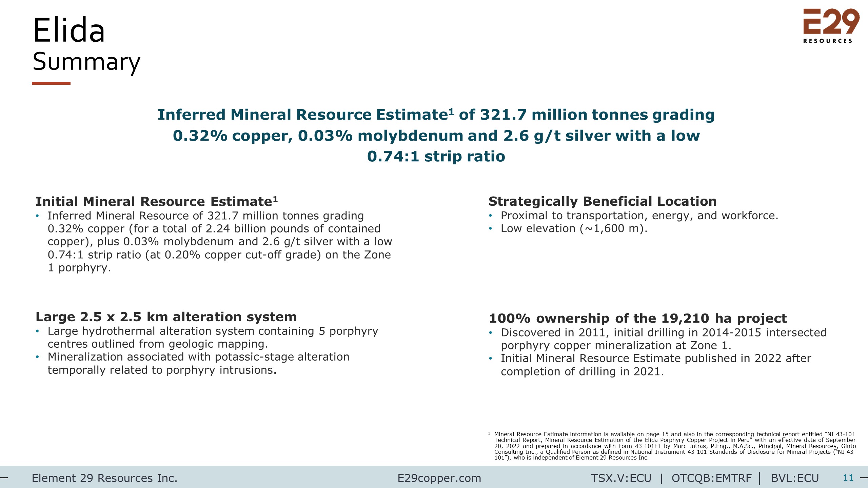868x488 pixels.
Task: Open the E29copper.com footer link
Action: [x=439, y=478]
